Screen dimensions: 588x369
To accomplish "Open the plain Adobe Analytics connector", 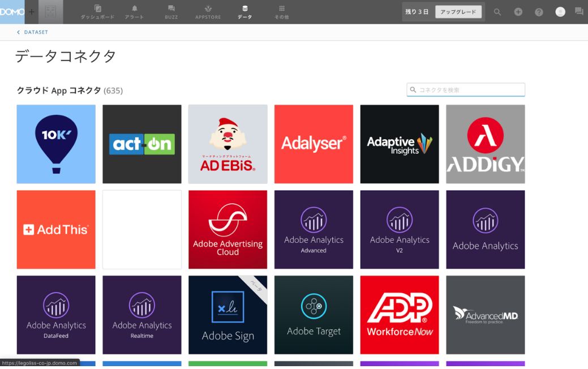I will pos(486,230).
